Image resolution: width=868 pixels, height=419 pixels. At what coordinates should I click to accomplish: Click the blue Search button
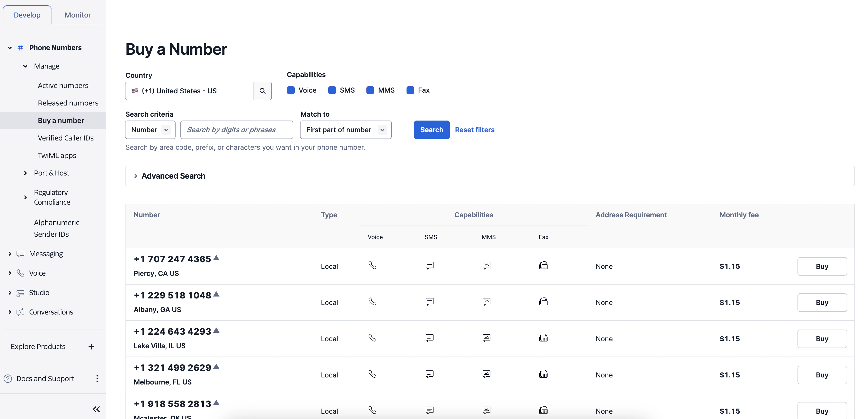click(x=431, y=130)
